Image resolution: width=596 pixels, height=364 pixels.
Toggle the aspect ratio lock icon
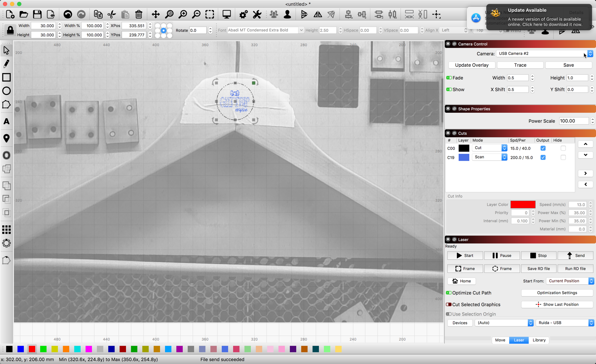pyautogui.click(x=10, y=30)
